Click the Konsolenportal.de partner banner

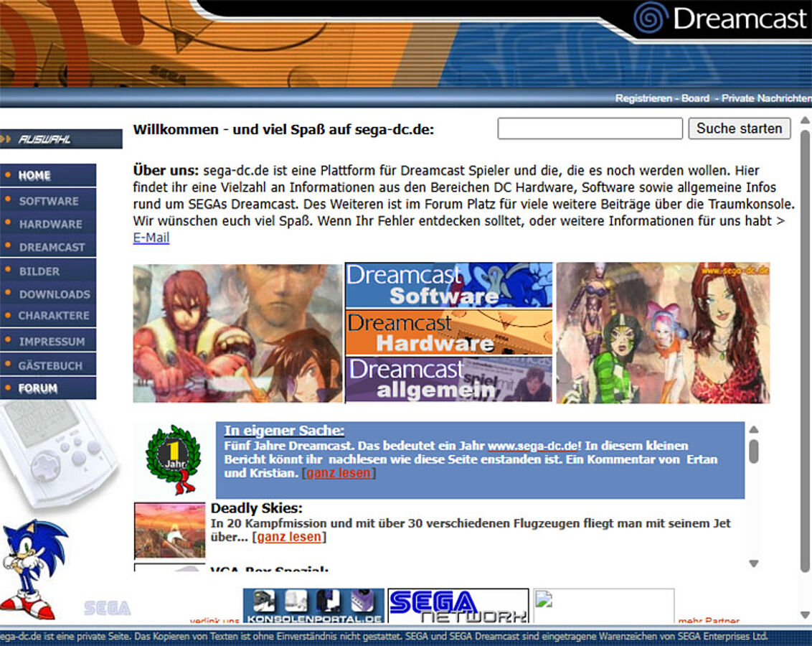[x=313, y=606]
